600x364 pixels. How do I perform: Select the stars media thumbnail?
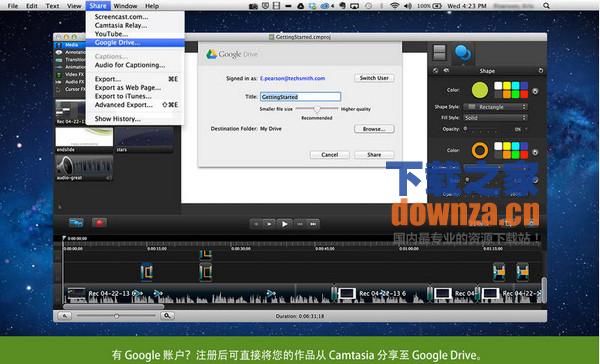point(144,140)
